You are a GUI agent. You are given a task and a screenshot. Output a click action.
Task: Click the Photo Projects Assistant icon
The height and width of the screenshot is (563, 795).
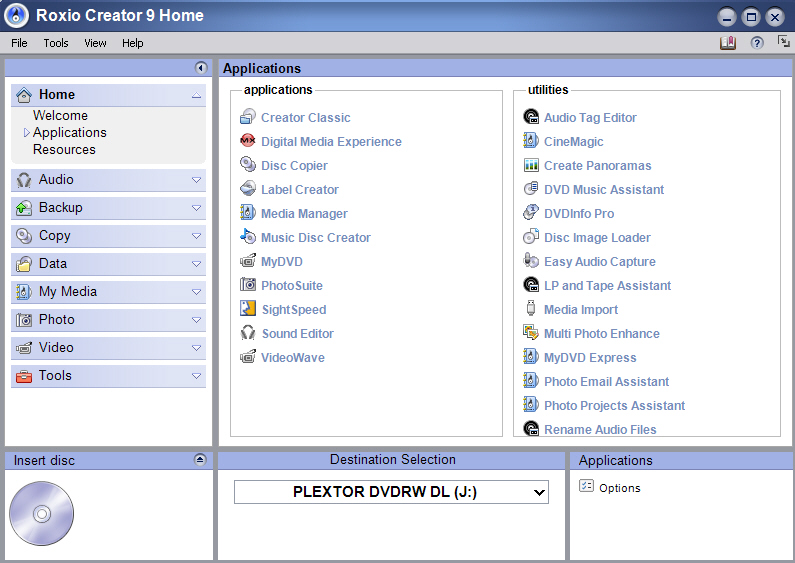tap(531, 404)
